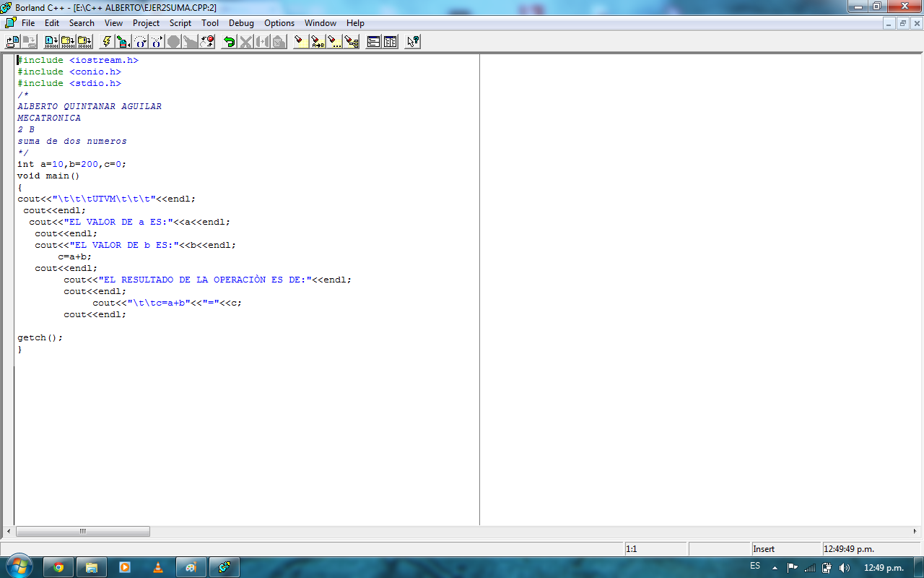Launch Google Chrome from the taskbar
Screen dimensions: 924x578
tap(58, 567)
